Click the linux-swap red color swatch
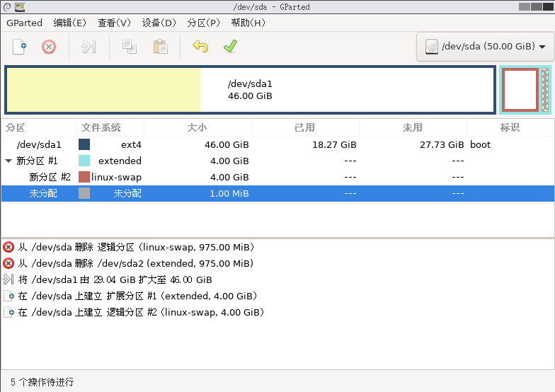555x392 pixels. [84, 177]
